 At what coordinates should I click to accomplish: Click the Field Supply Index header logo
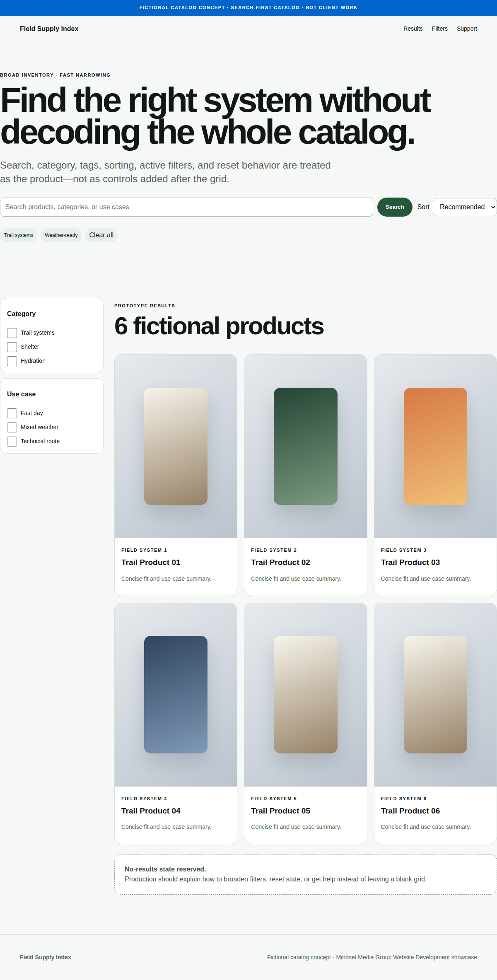pyautogui.click(x=49, y=29)
